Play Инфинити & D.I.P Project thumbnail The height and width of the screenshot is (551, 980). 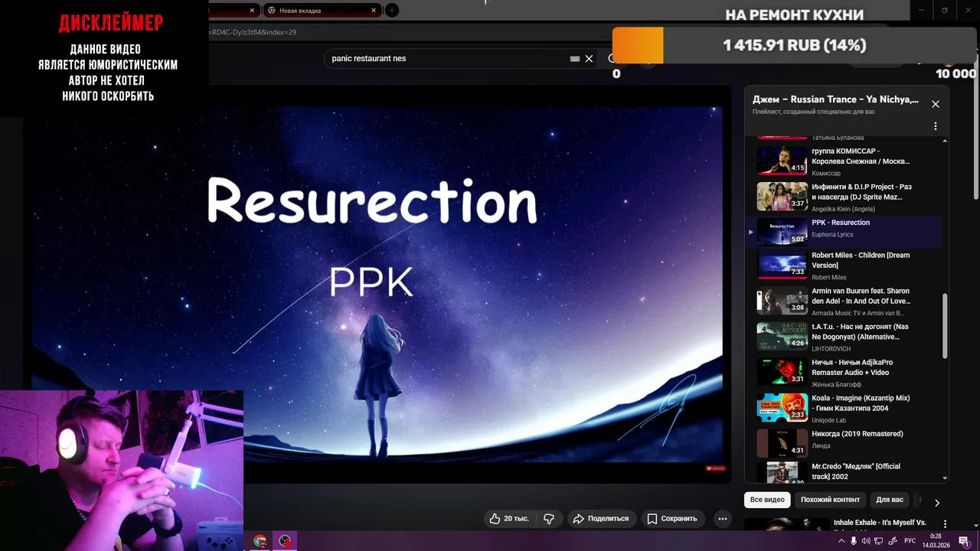(782, 196)
